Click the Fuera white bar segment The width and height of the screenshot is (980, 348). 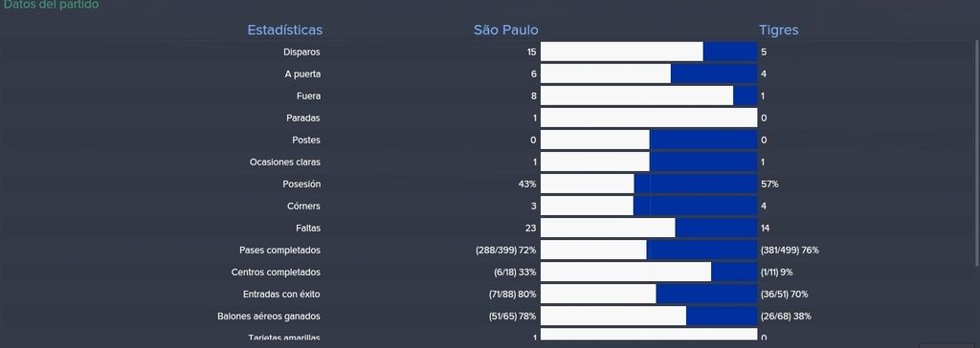pos(636,96)
